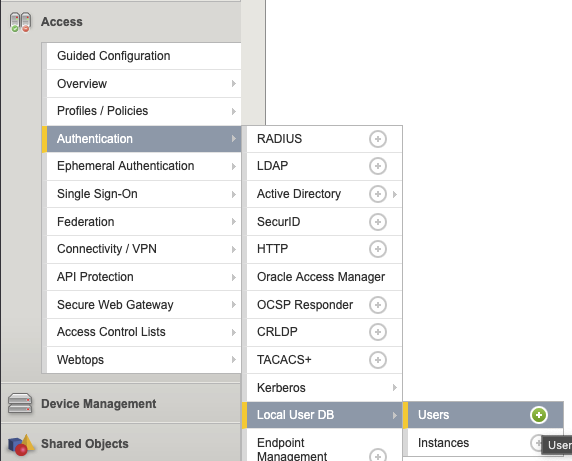Click the plus icon next to Endpoint Management
The image size is (572, 461).
tap(378, 455)
